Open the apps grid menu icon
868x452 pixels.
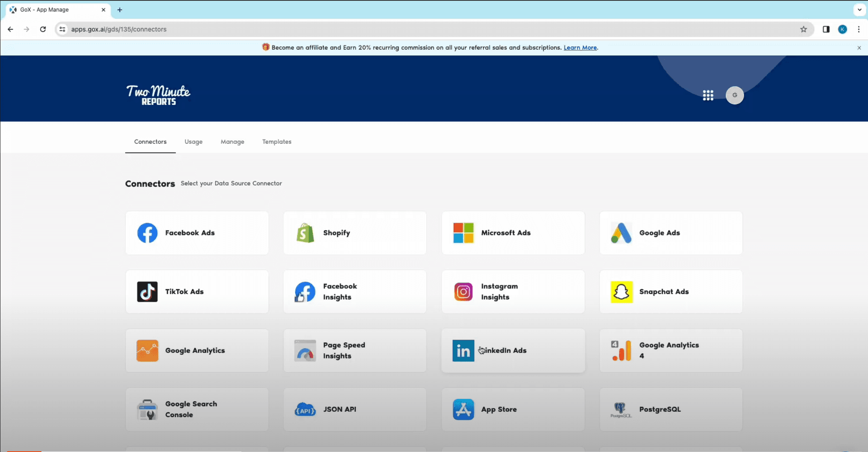(x=708, y=95)
